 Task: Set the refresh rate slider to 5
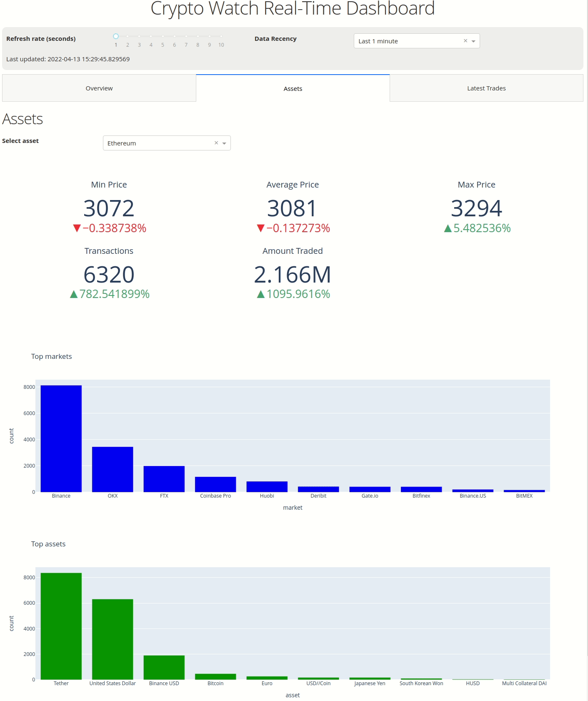coord(163,37)
